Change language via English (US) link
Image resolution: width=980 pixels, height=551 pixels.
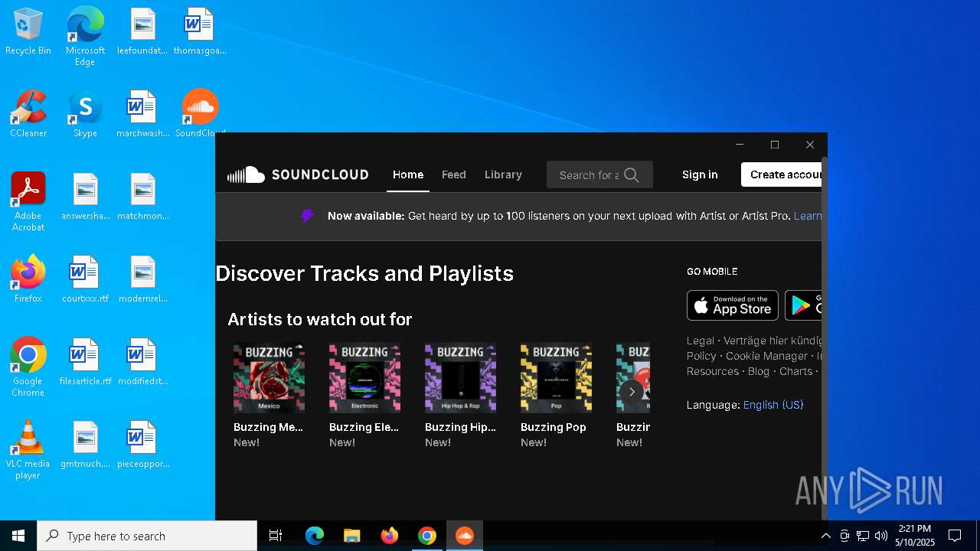click(x=773, y=405)
